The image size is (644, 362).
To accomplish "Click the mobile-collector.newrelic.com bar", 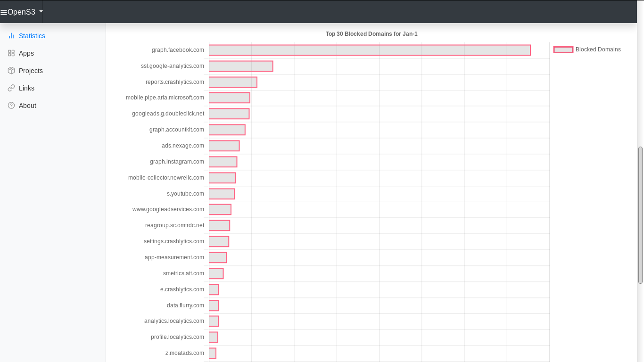I will [x=223, y=178].
